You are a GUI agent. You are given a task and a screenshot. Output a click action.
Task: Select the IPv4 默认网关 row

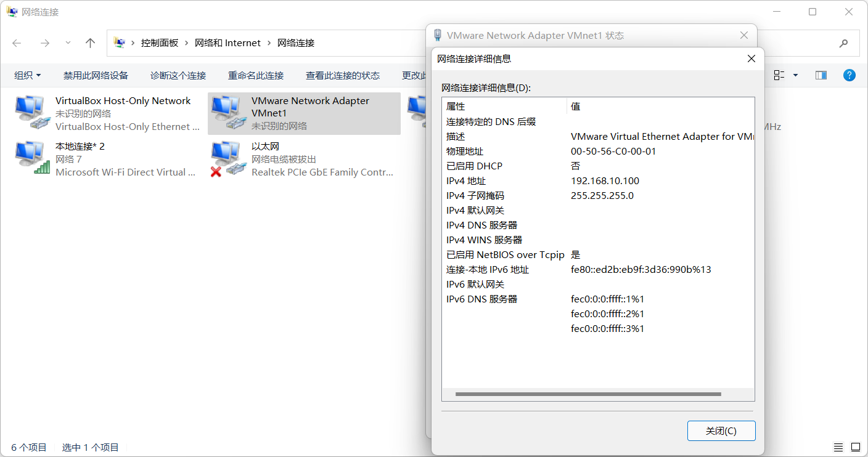(598, 210)
